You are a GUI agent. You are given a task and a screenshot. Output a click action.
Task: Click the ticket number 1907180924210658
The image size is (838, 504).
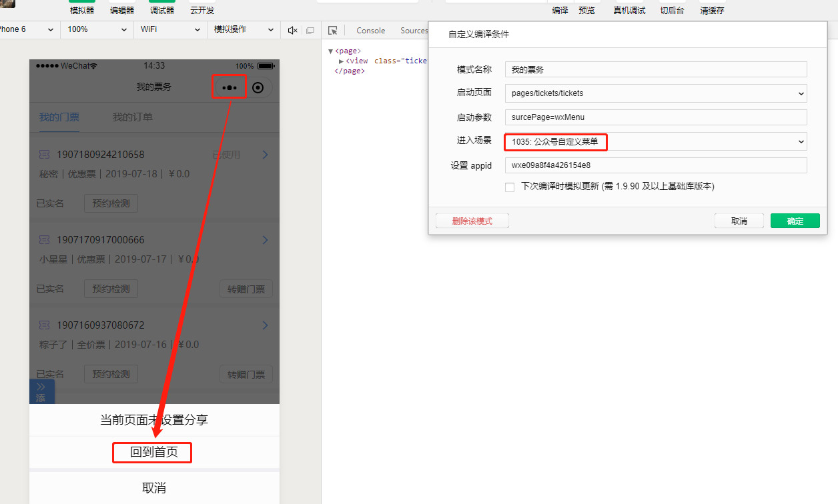(101, 155)
